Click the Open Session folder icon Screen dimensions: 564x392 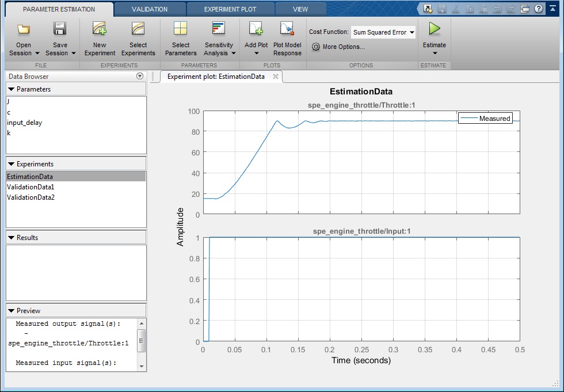click(24, 29)
